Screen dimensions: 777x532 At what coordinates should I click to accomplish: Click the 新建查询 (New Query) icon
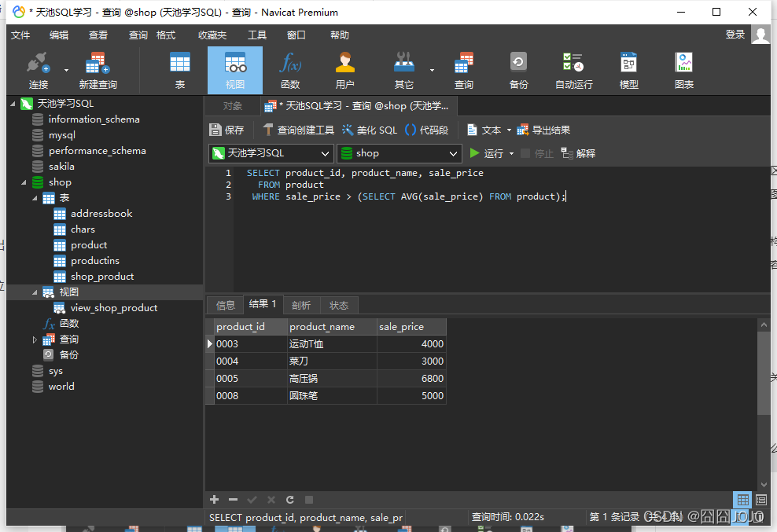98,71
